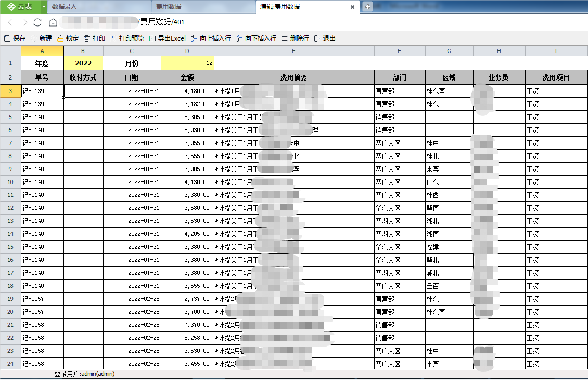Click the 月份 label cell
The height and width of the screenshot is (380, 588).
click(x=132, y=63)
